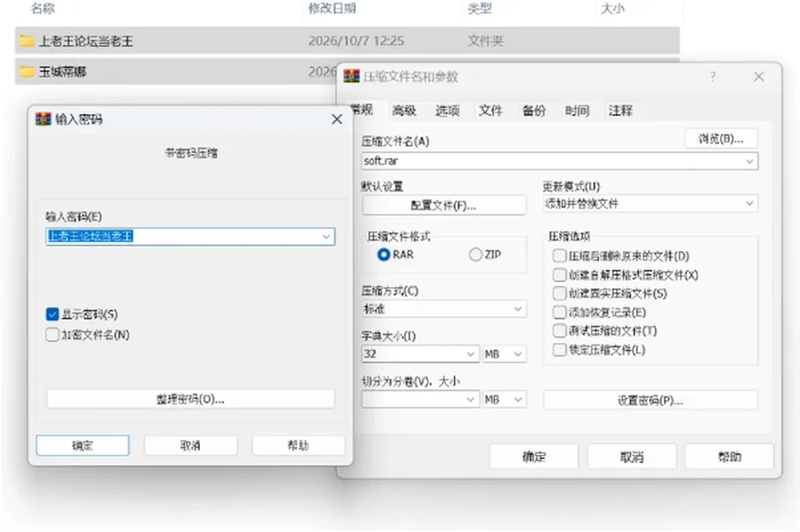Select the RAR format radio button

[x=383, y=254]
